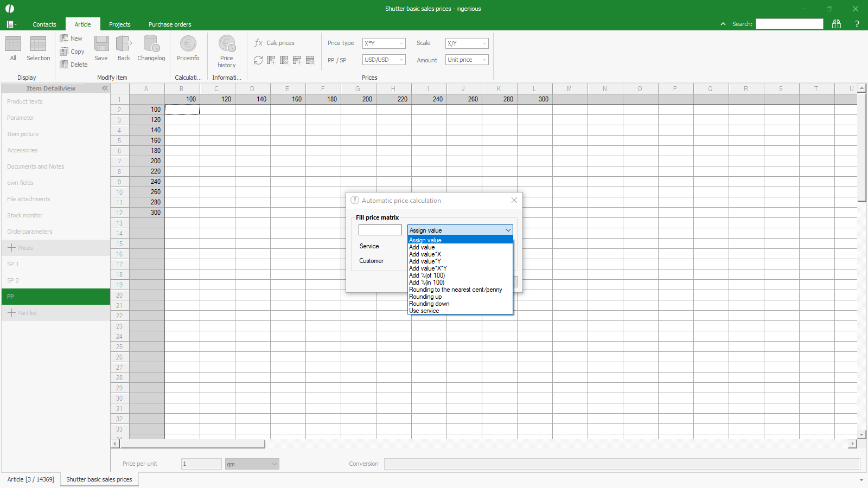Click the Delete item icon
This screenshot has width=868, height=488.
64,65
